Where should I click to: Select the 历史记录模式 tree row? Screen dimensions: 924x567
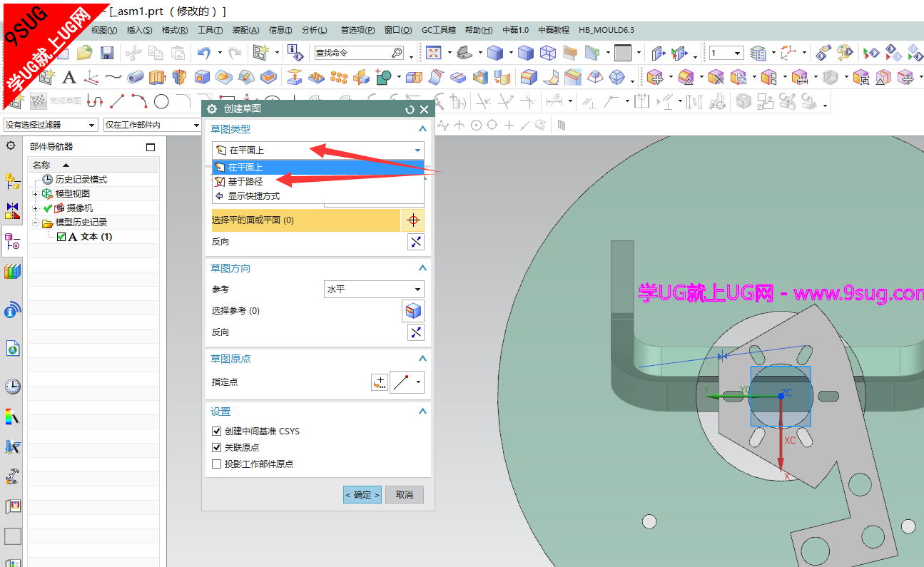(x=93, y=180)
